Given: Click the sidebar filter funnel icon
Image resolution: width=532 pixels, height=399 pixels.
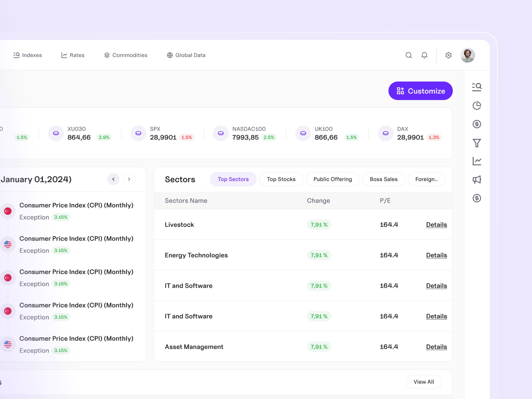Looking at the screenshot, I should [x=477, y=143].
